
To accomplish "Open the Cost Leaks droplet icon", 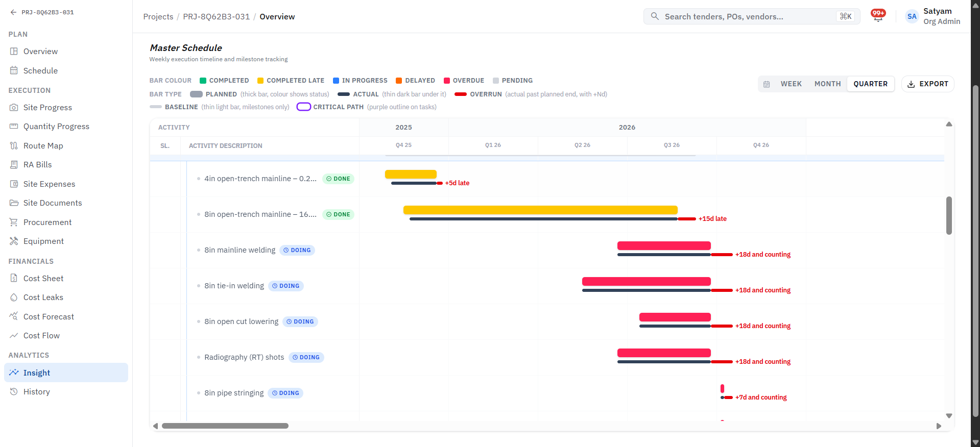I will 14,297.
